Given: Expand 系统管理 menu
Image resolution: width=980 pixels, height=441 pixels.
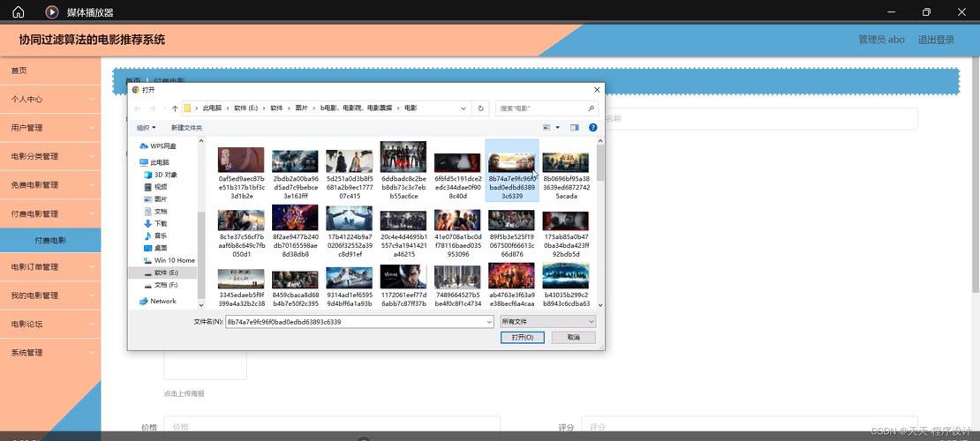Looking at the screenshot, I should point(50,353).
